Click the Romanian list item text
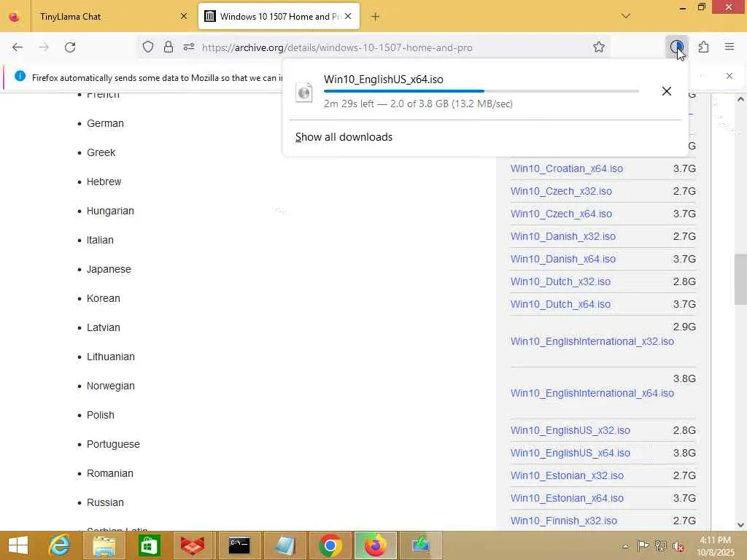 [110, 473]
